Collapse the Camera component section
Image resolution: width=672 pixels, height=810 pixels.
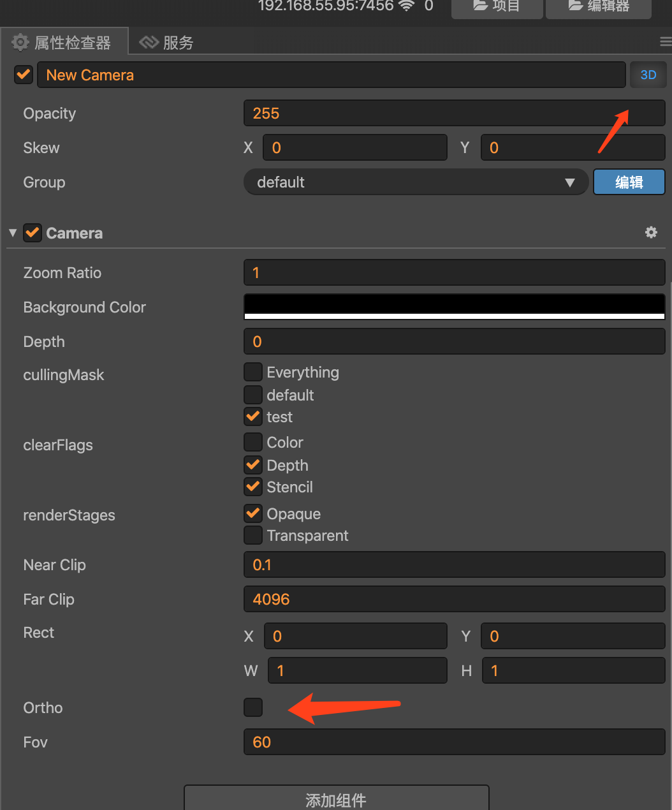pyautogui.click(x=13, y=233)
